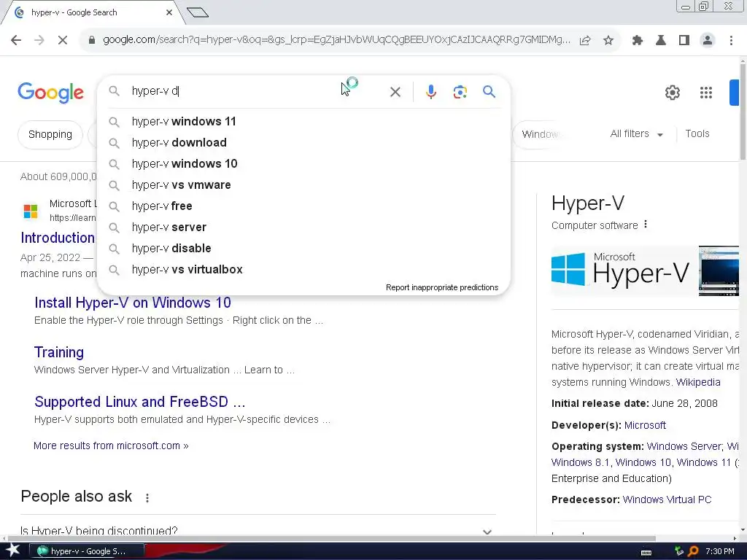Click the horizontal page scrollbar
This screenshot has width=747, height=560.
pos(332,538)
